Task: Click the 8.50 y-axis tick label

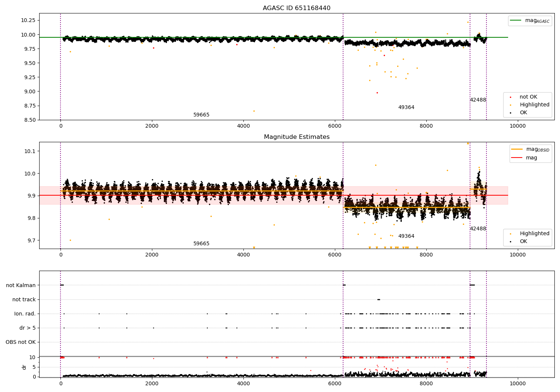Action: pos(29,120)
